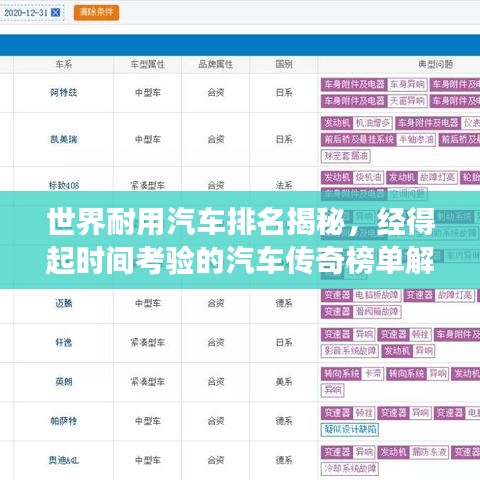Click 轩逸's 变速器 顿挫 tag

405,334
